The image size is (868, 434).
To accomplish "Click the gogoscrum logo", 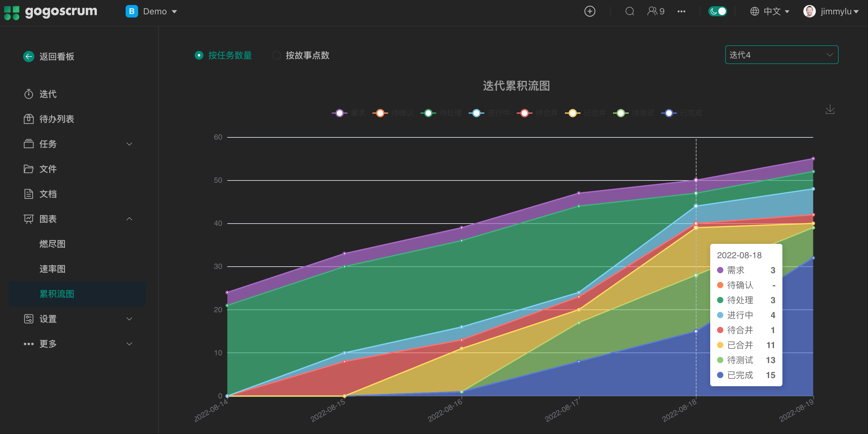I will 51,12.
